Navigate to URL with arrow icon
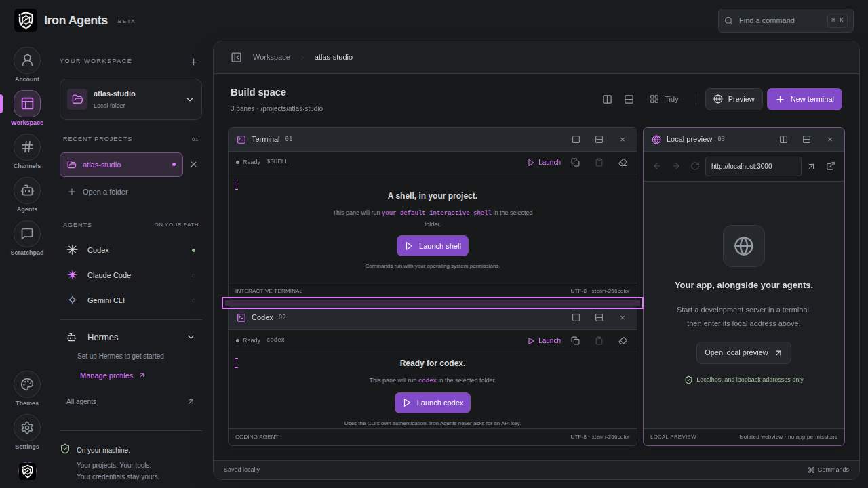This screenshot has width=868, height=488. click(811, 166)
